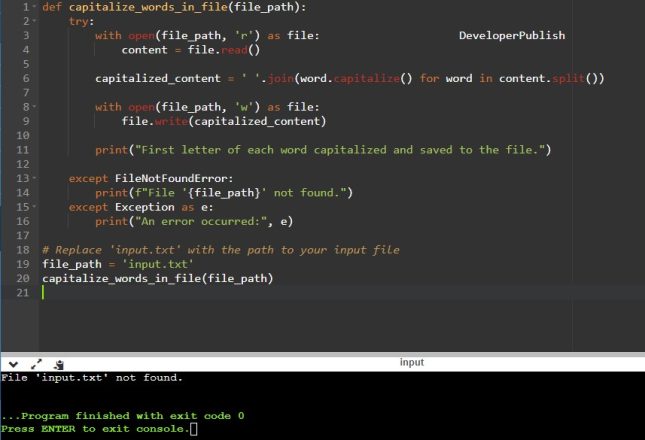Click the comment "# Replace 'input.txt' with the path"
Image resolution: width=645 pixels, height=440 pixels.
click(x=221, y=250)
